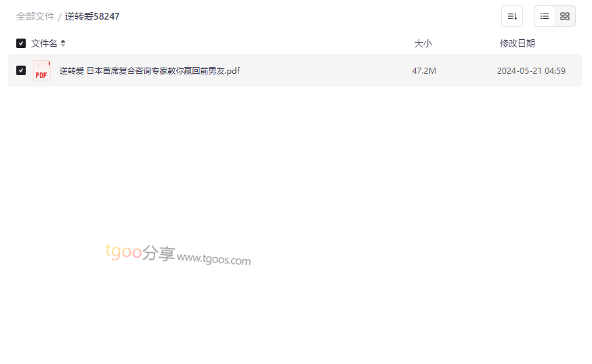The image size is (592, 364).
Task: Click the 分享 characters in the watermark
Action: [158, 253]
